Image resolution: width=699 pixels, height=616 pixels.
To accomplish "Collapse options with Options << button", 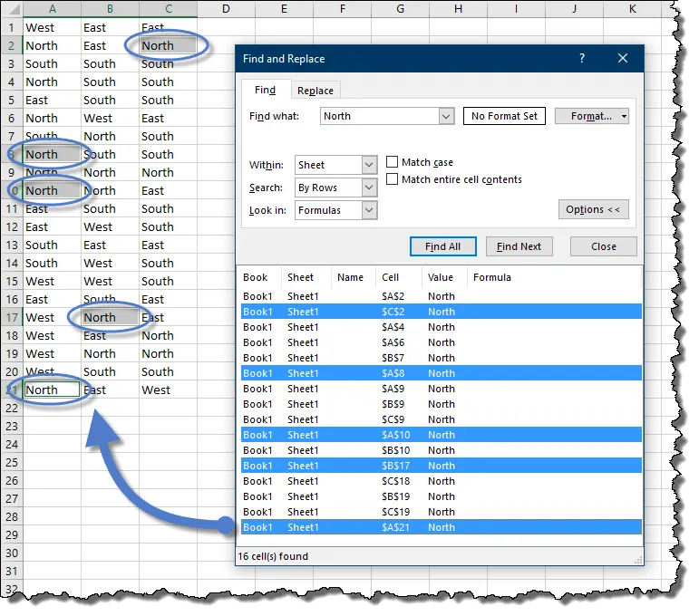I will tap(593, 209).
